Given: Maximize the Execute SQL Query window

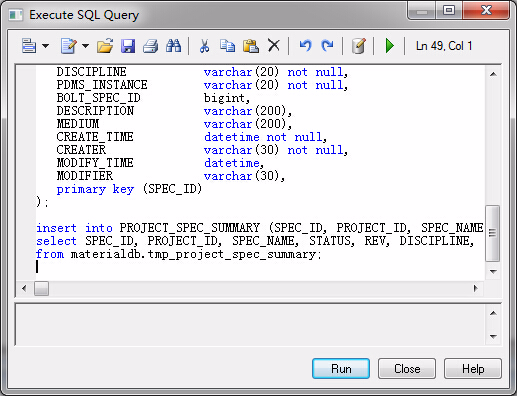Looking at the screenshot, I should [449, 11].
